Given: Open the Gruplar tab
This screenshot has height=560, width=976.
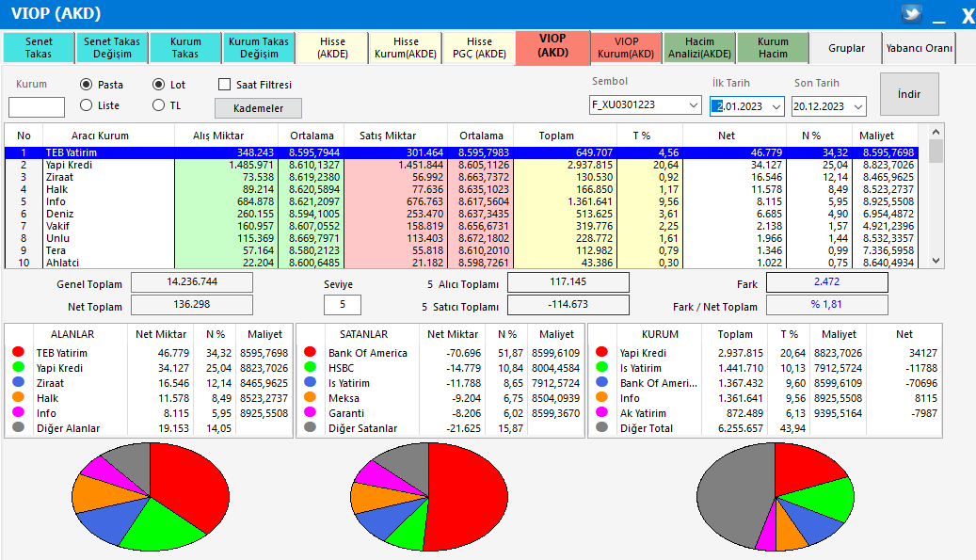Looking at the screenshot, I should coord(846,48).
